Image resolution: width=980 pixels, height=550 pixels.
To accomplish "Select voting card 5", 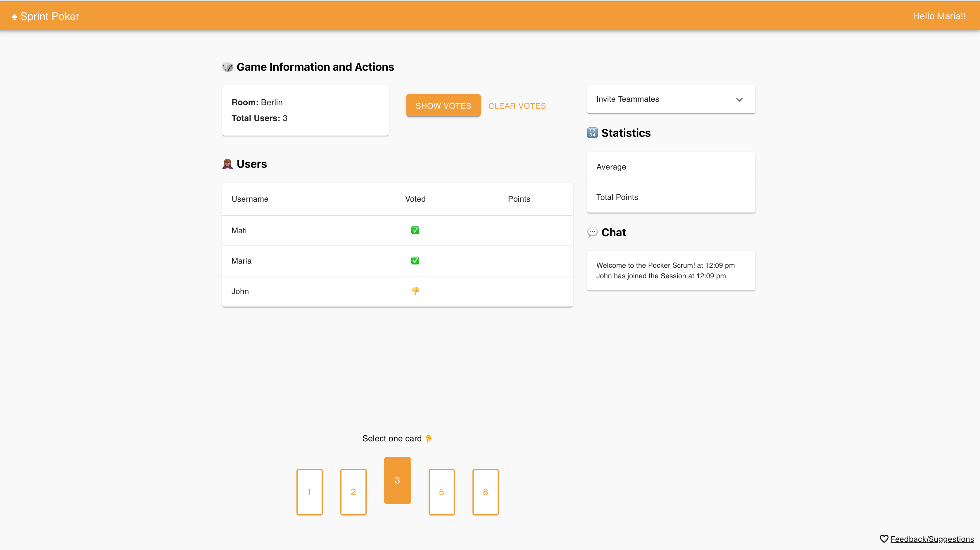I will tap(441, 492).
